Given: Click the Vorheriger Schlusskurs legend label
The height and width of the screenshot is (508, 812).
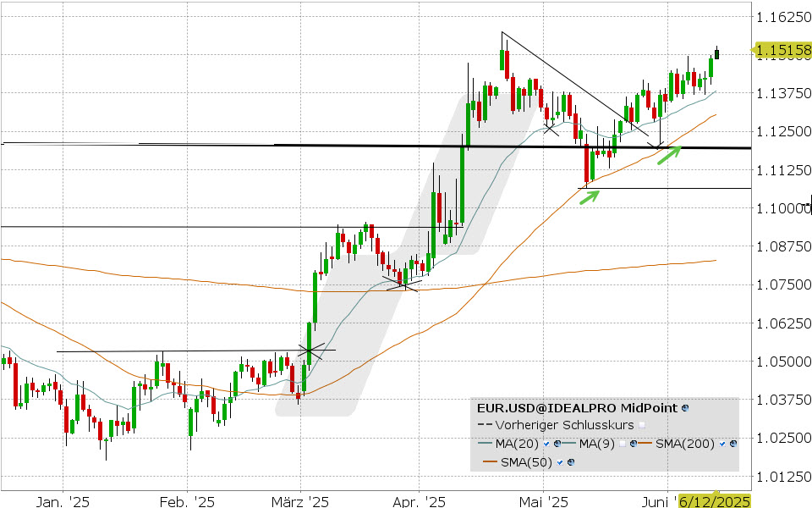Looking at the screenshot, I should (x=564, y=425).
